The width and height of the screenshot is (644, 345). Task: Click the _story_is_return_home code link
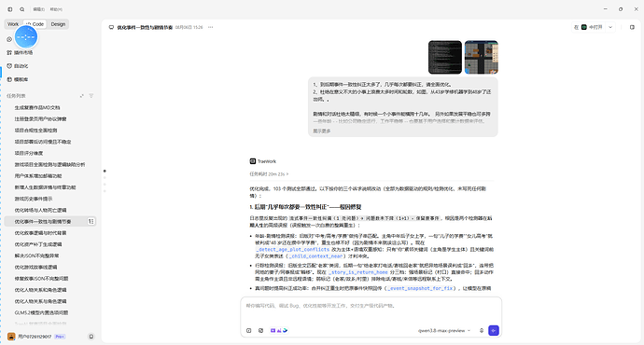(x=358, y=272)
